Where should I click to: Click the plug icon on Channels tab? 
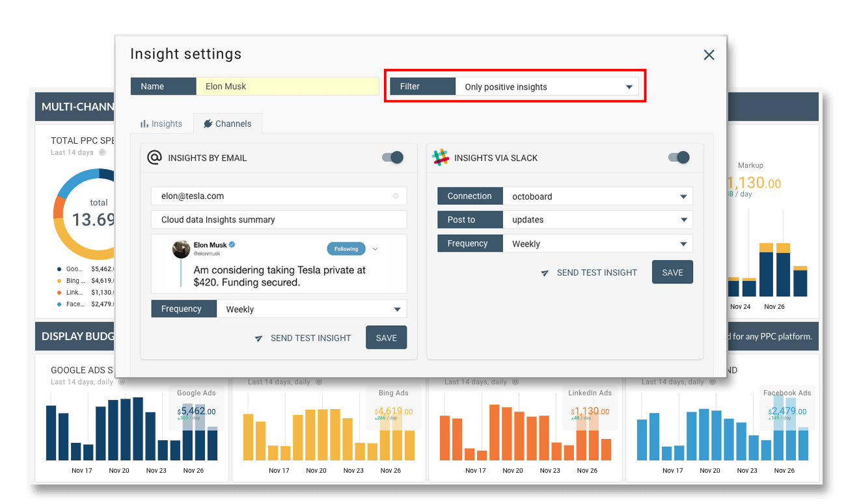(208, 124)
